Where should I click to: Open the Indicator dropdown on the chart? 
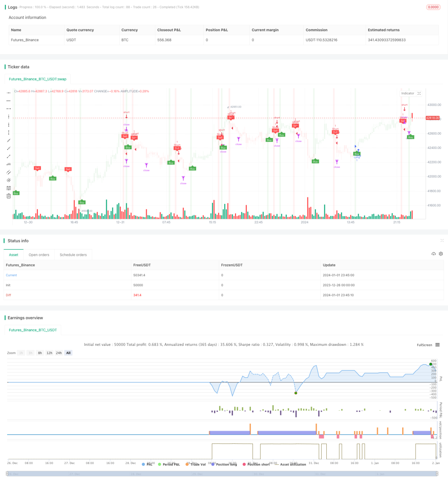click(x=408, y=93)
